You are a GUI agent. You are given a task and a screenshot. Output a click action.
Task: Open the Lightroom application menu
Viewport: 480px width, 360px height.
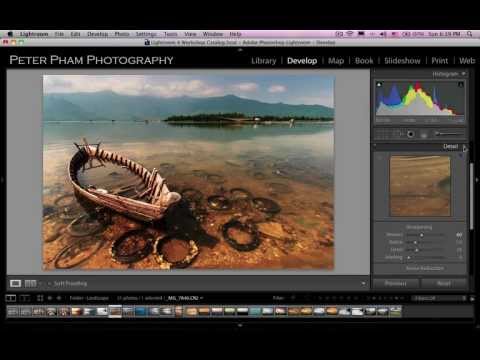coord(34,34)
